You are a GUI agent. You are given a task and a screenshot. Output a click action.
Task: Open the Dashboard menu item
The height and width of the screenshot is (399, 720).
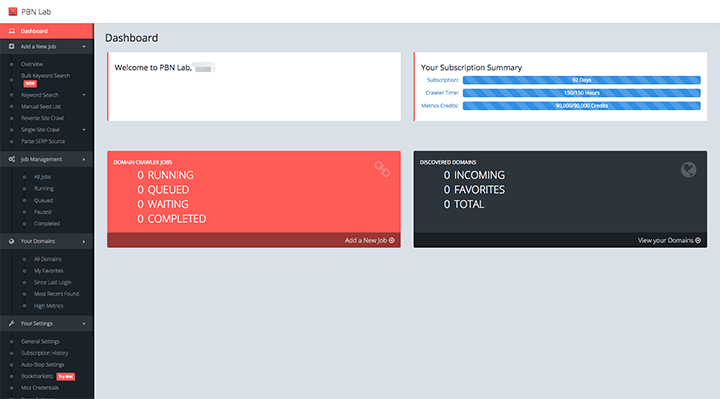[46, 31]
